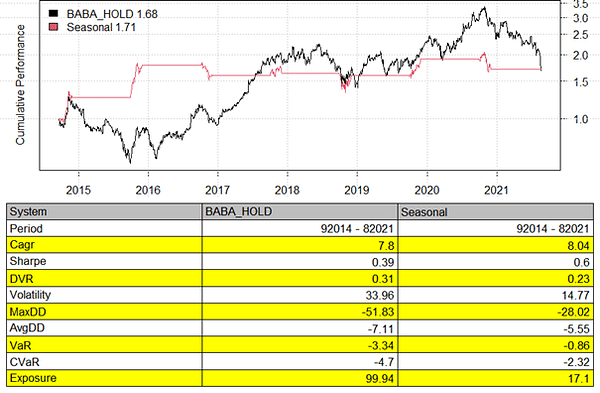Click the Seasonal Cagr value 8.04
The width and height of the screenshot is (600, 393).
click(x=578, y=245)
